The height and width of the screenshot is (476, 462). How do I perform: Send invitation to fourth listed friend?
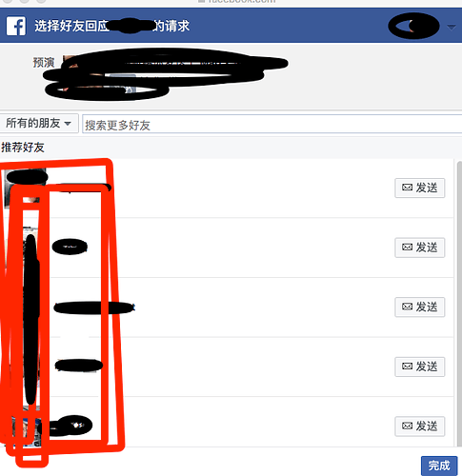tap(420, 367)
